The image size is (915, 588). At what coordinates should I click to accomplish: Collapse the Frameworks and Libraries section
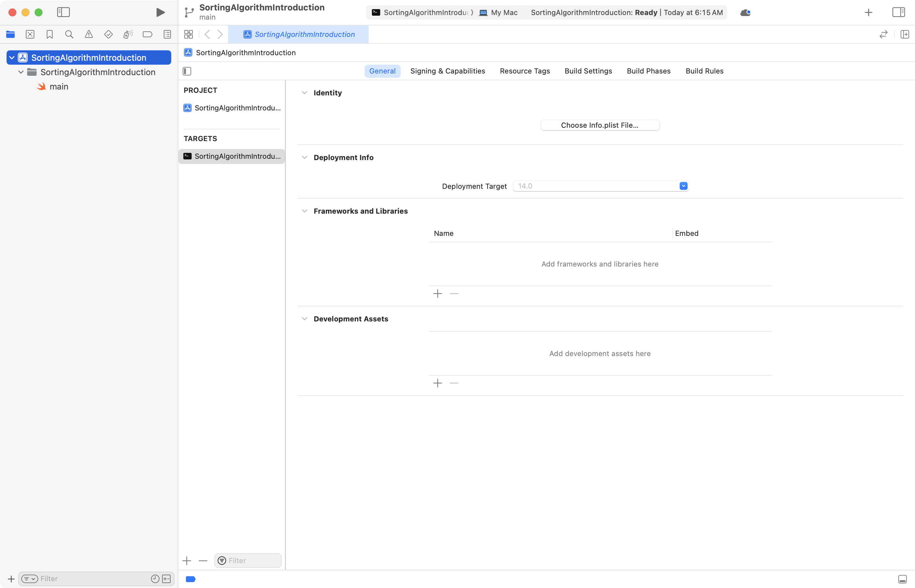304,211
